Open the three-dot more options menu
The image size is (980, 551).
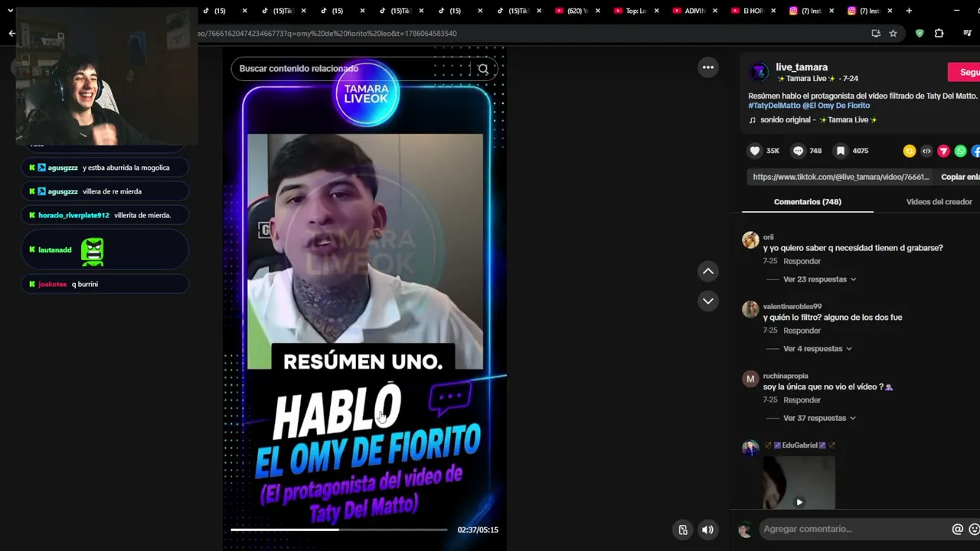[708, 67]
